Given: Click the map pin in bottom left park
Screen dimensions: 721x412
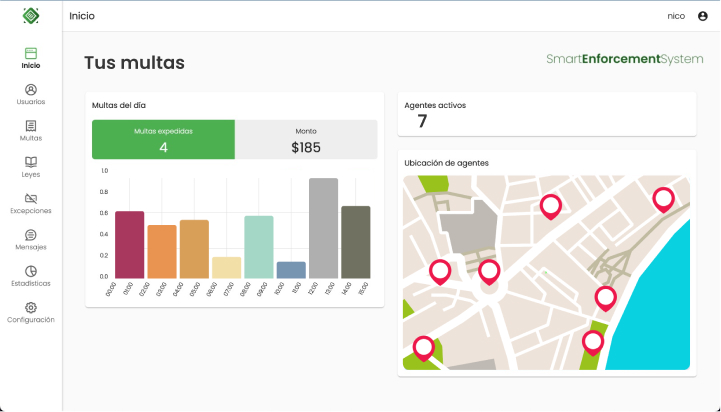Looking at the screenshot, I should 423,348.
